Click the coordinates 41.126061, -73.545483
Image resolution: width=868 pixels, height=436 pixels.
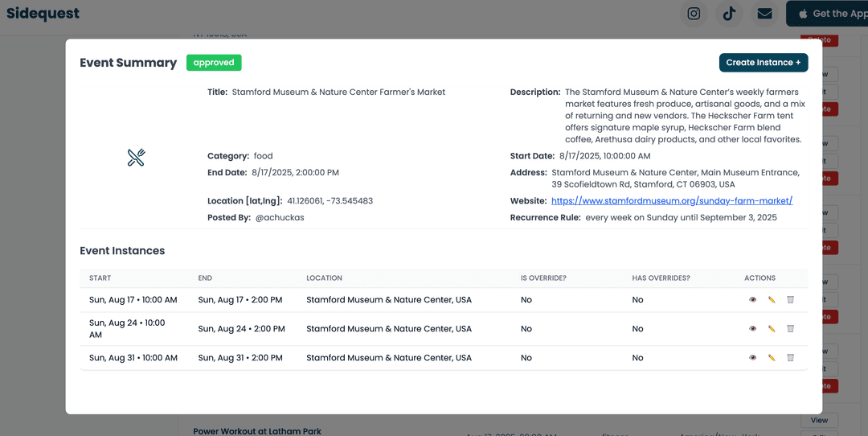click(x=330, y=200)
